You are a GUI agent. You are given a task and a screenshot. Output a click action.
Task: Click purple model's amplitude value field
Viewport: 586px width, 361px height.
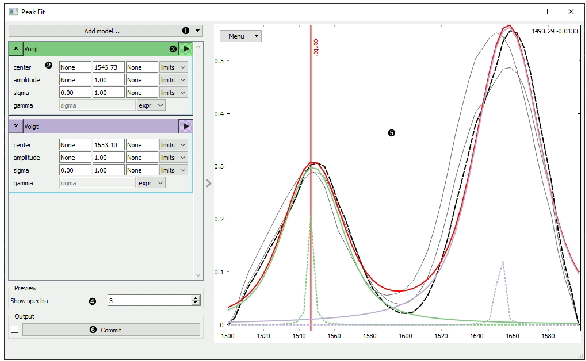pos(108,157)
